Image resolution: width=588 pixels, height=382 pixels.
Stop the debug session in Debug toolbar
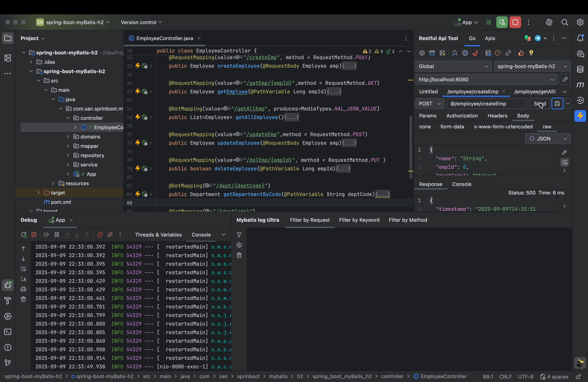(x=34, y=235)
